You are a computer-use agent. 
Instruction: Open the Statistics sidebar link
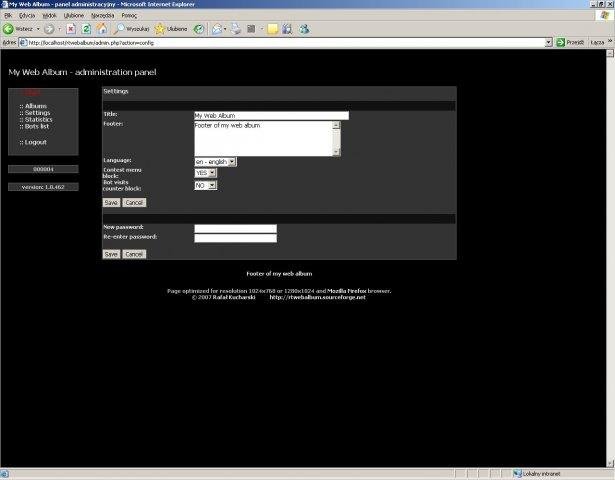tap(38, 119)
